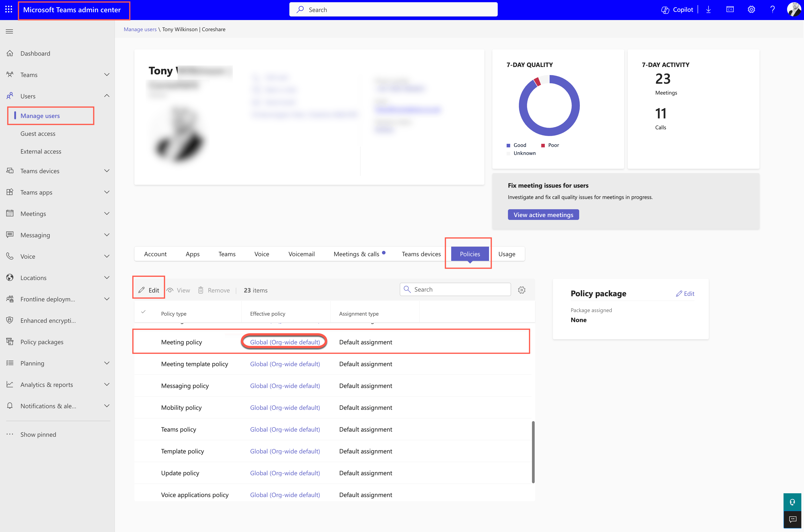Open Copilot from the top bar
Image resolution: width=804 pixels, height=532 pixels.
click(x=677, y=10)
